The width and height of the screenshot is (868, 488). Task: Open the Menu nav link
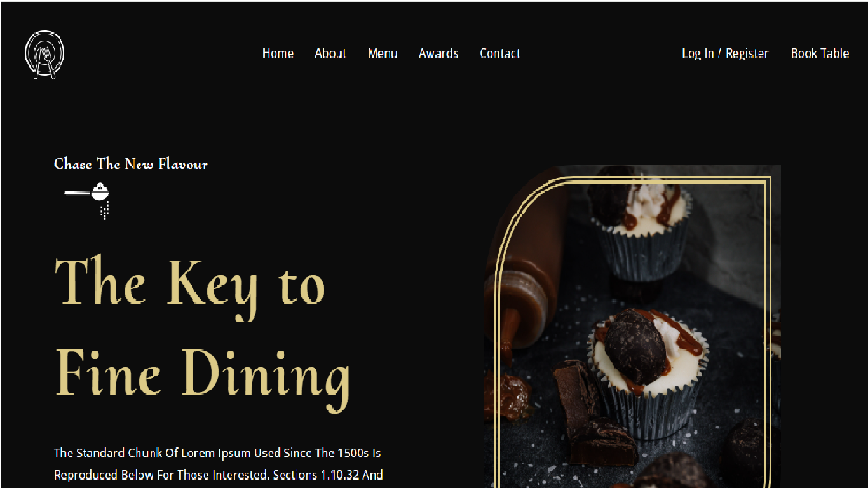pos(383,53)
